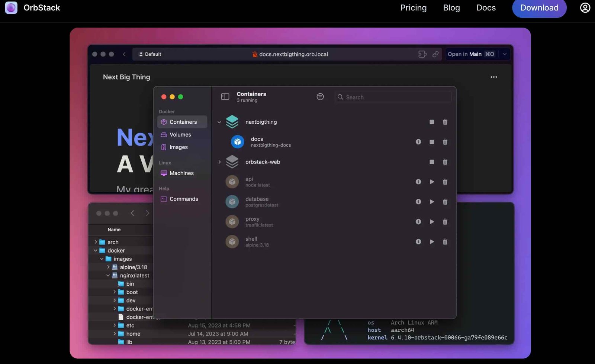The width and height of the screenshot is (595, 364).
Task: Delete the orbstack-web group
Action: [445, 162]
